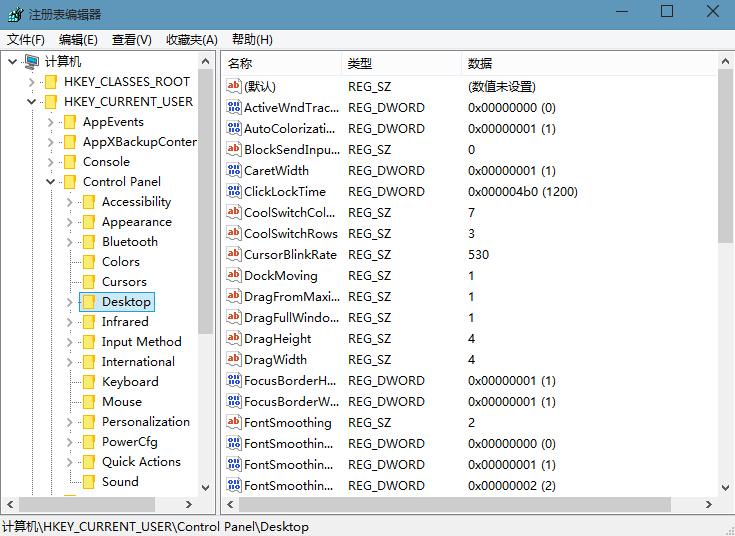
Task: Click the computer icon at tree root
Action: pos(32,62)
